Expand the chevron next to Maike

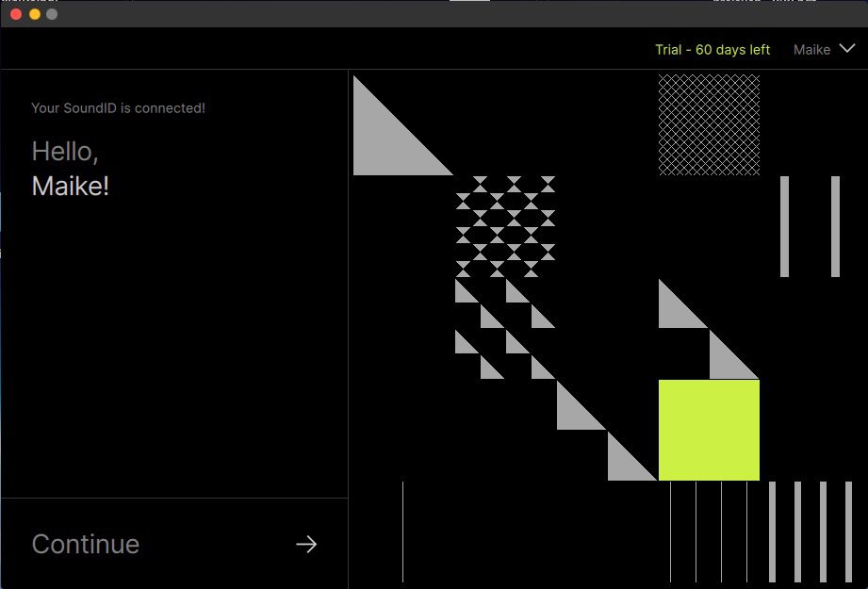tap(846, 50)
